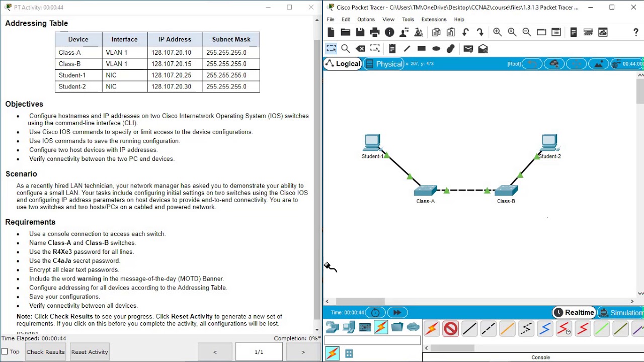The image size is (644, 362).
Task: Select Components device category
Action: (x=365, y=328)
